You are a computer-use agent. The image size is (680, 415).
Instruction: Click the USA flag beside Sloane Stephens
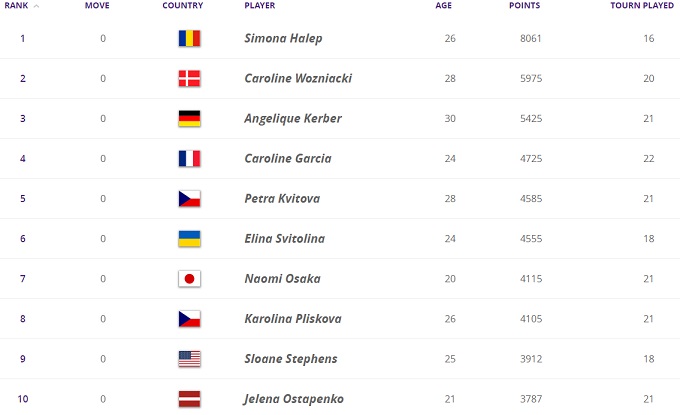point(189,359)
